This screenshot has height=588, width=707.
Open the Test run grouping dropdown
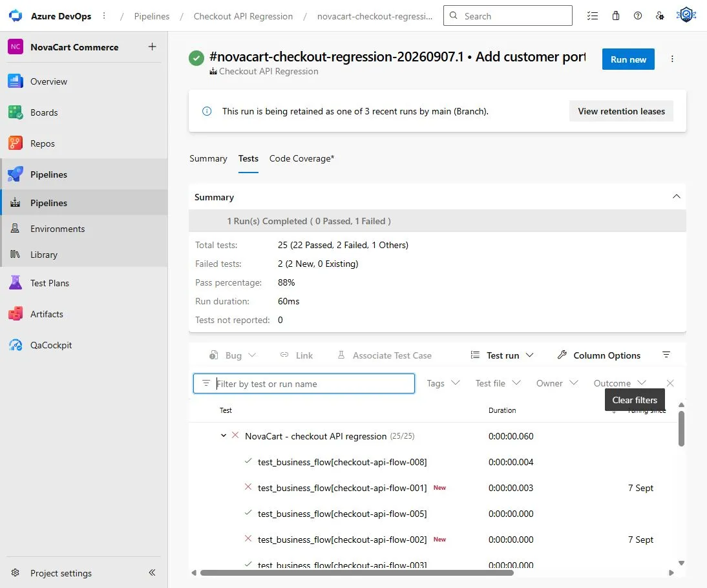point(502,355)
